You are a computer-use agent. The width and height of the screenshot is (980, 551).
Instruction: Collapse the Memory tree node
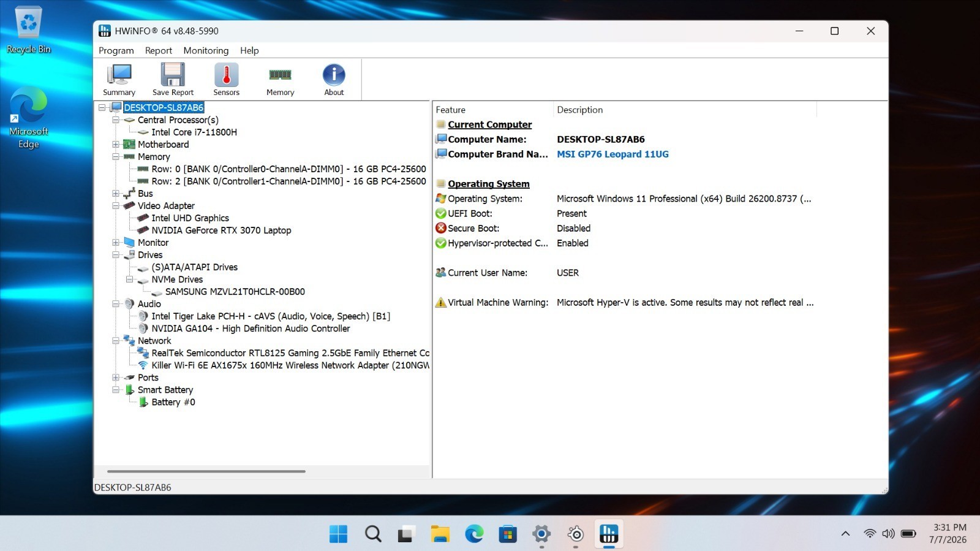coord(116,157)
